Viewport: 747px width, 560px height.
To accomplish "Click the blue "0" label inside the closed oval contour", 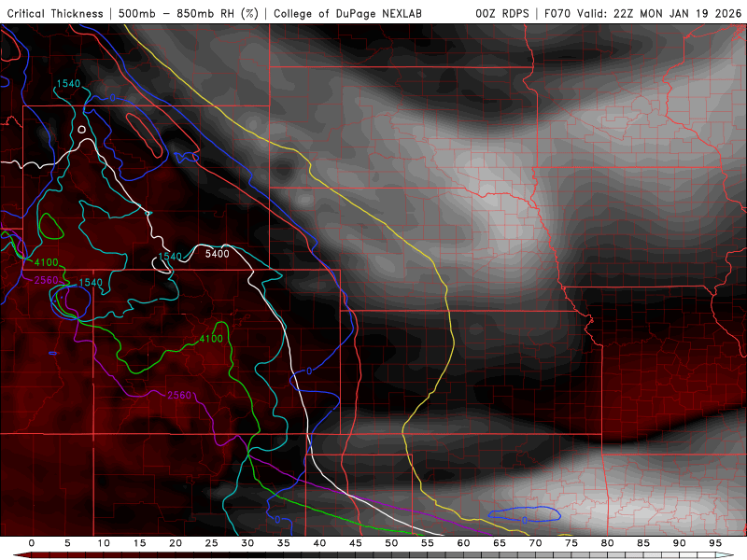I will [x=525, y=521].
